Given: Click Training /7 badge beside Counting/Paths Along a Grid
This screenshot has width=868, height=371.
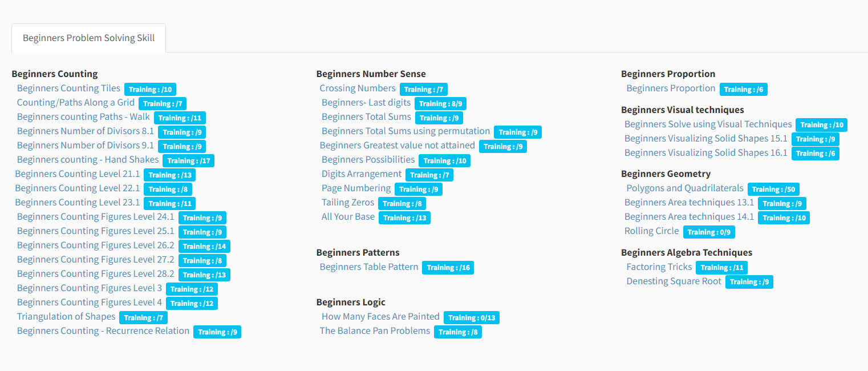Looking at the screenshot, I should [x=163, y=104].
